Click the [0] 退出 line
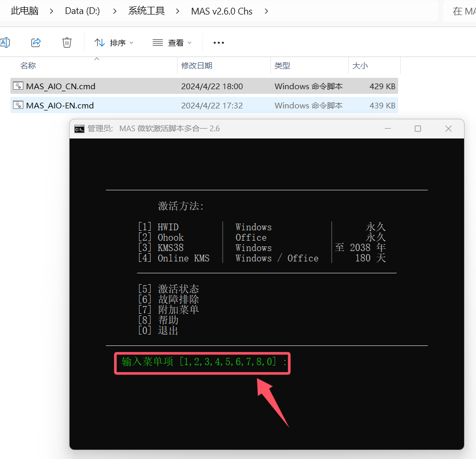476x459 pixels. (x=158, y=330)
